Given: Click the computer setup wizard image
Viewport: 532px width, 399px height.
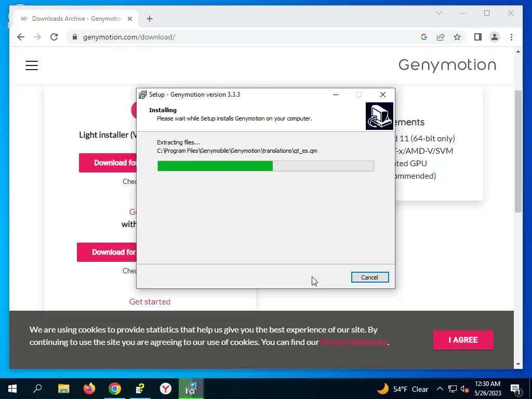Looking at the screenshot, I should (x=379, y=116).
